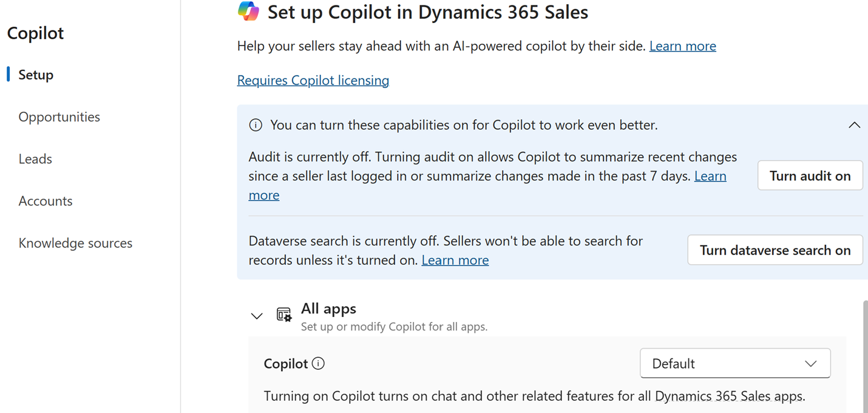Collapse the All apps section chevron
Image resolution: width=868 pixels, height=413 pixels.
[x=257, y=316]
